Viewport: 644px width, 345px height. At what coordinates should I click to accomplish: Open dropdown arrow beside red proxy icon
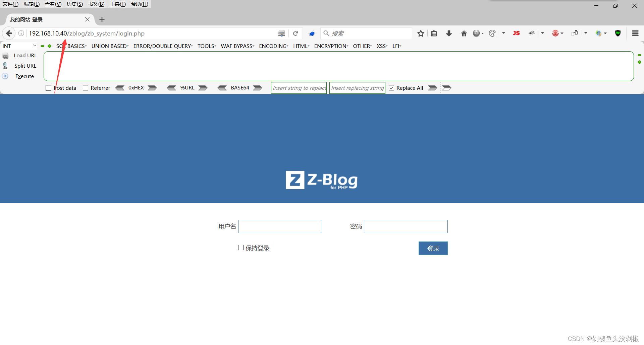(x=562, y=33)
